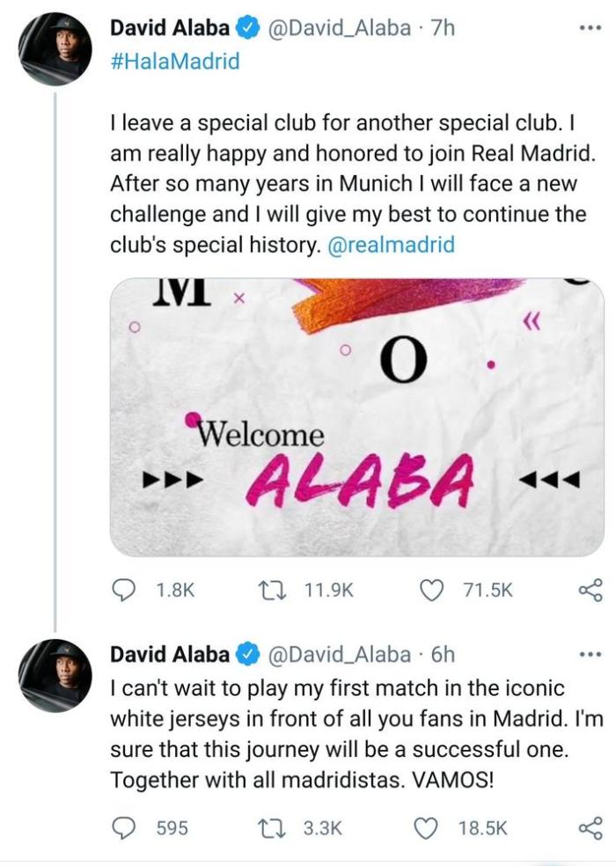616x866 pixels.
Task: Click David Alaba name on first tweet
Action: 170,28
